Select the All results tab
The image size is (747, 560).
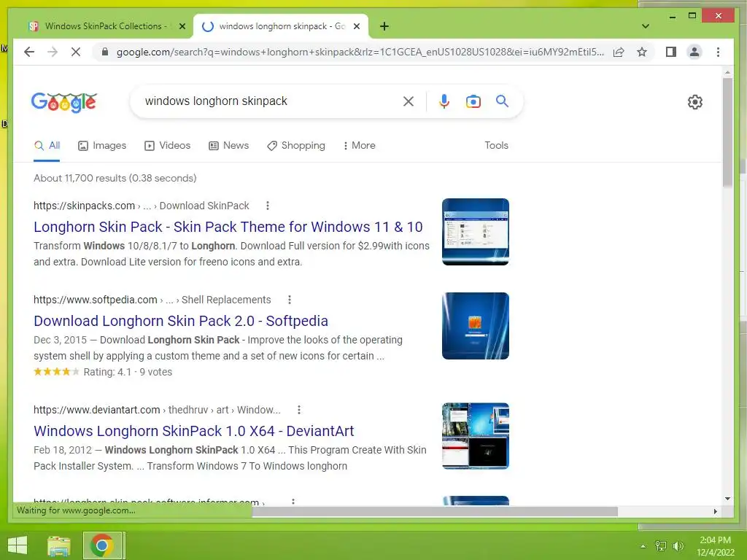[47, 146]
